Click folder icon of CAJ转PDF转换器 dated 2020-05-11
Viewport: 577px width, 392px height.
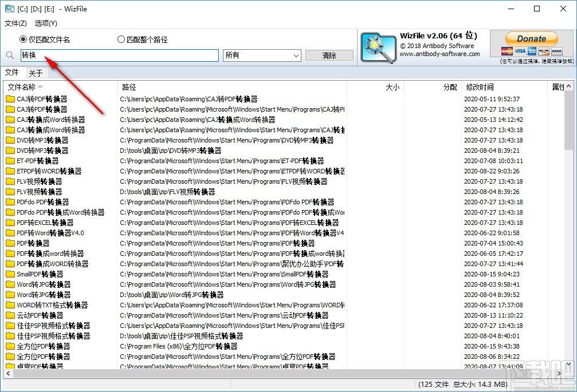(x=10, y=99)
